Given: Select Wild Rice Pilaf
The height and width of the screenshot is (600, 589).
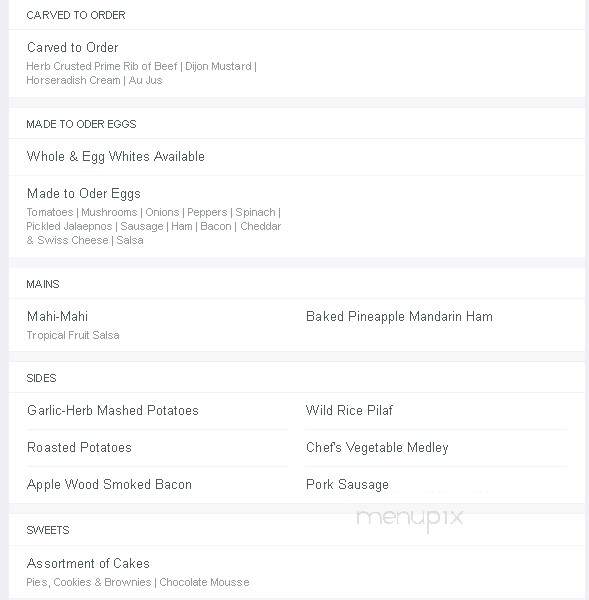Looking at the screenshot, I should [349, 411].
